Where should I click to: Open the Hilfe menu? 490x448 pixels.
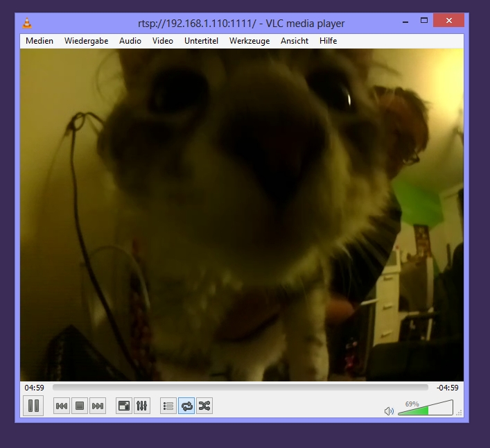328,41
